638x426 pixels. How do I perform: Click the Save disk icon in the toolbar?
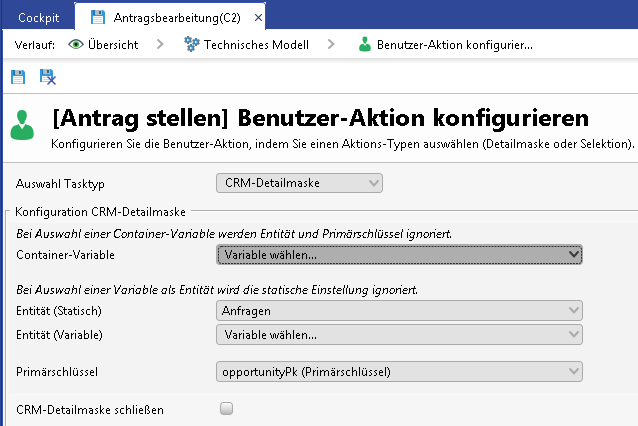click(18, 77)
